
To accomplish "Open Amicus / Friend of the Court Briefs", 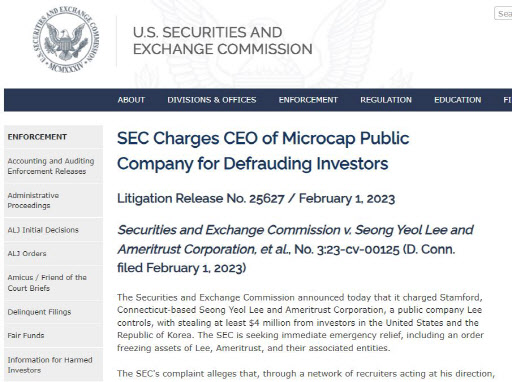I will (x=47, y=283).
